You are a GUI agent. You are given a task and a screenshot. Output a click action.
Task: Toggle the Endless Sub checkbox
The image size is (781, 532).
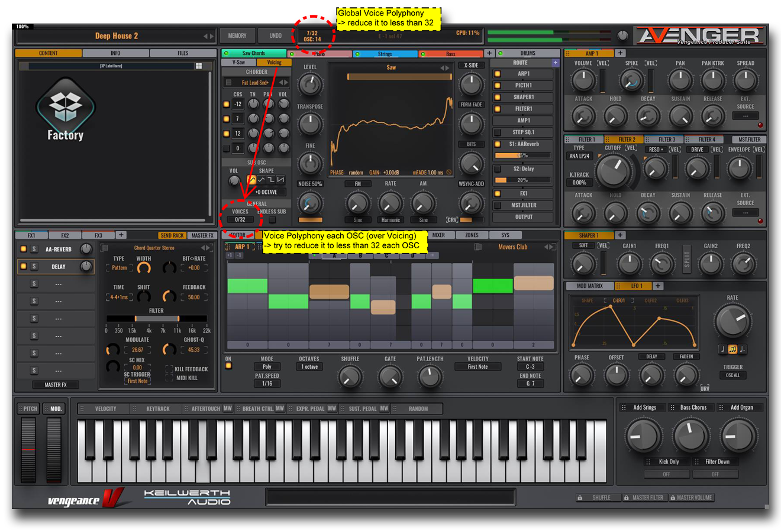(x=272, y=220)
